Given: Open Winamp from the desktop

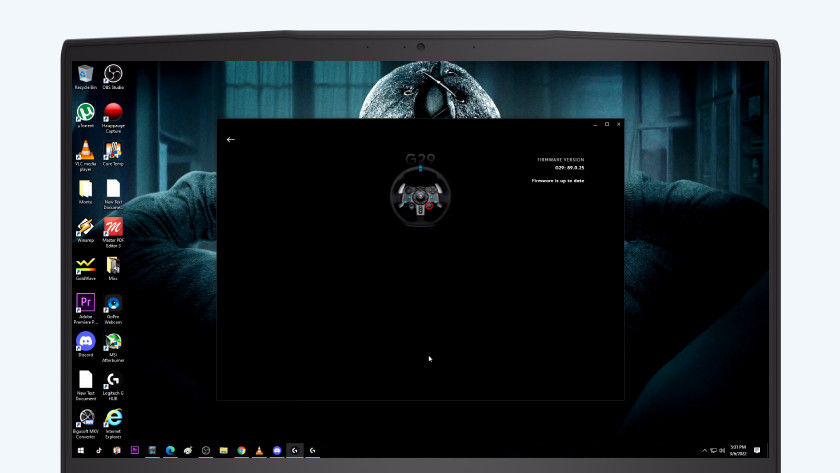Looking at the screenshot, I should click(x=85, y=227).
